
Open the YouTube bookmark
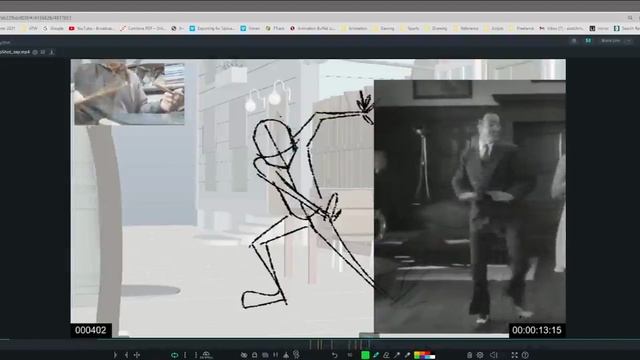[91, 28]
